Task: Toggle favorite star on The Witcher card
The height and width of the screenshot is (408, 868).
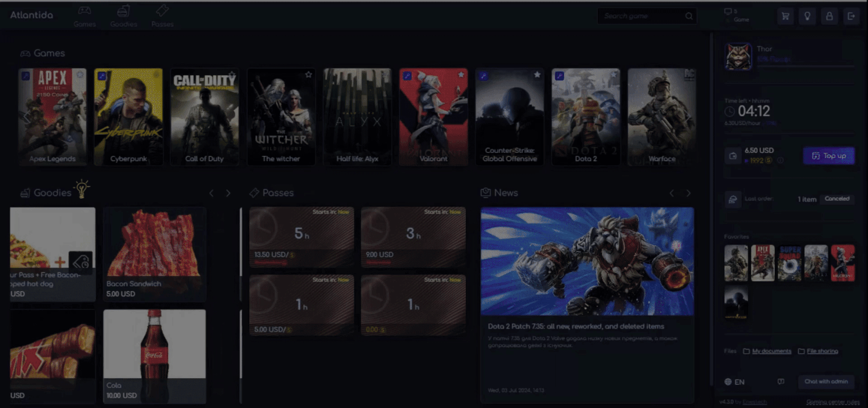Action: [x=309, y=75]
